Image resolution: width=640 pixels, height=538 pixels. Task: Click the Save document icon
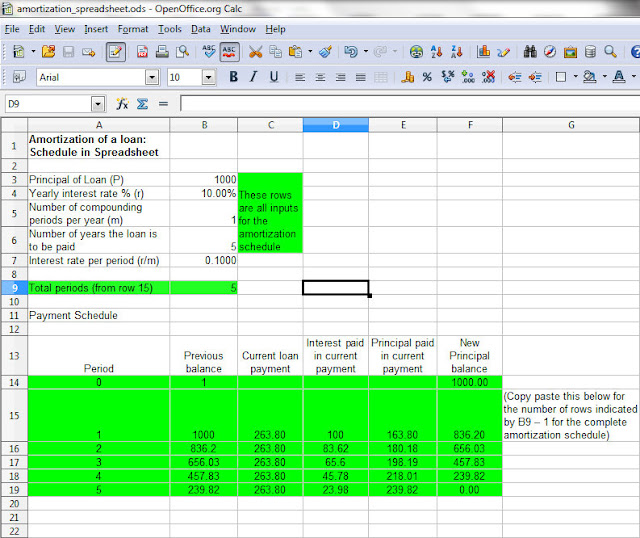[x=68, y=52]
